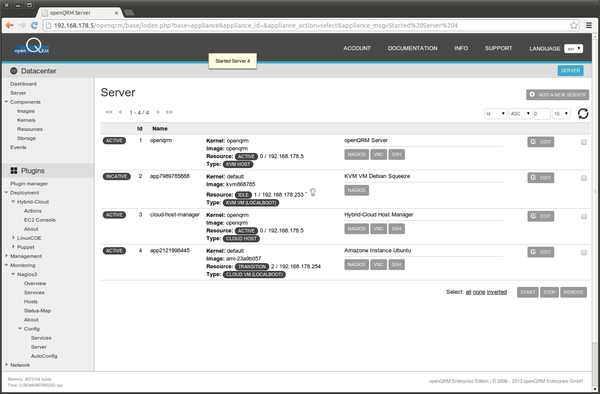Open the ACCOUNT menu
This screenshot has width=600, height=394.
[x=357, y=48]
